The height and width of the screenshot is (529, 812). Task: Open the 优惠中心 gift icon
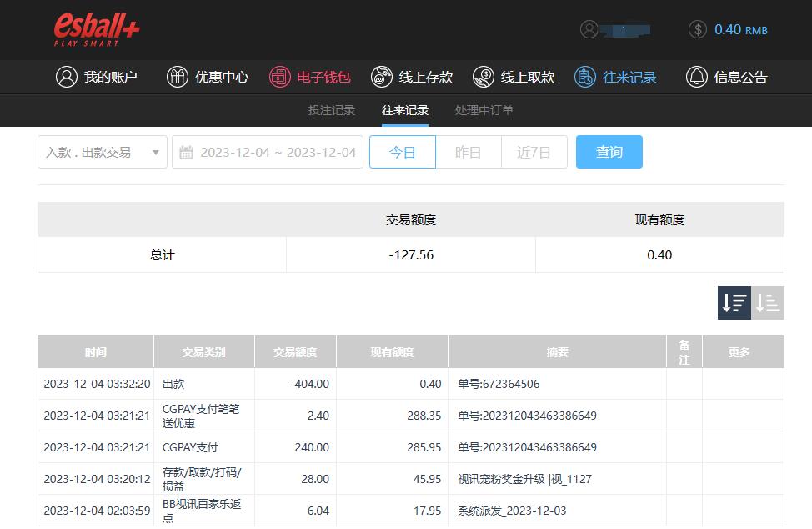click(178, 77)
